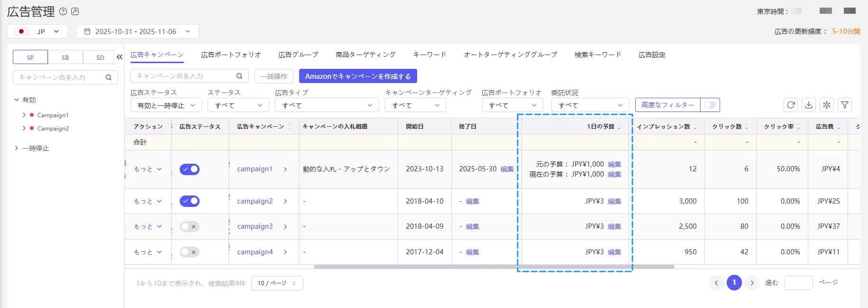Open the ステータス dropdown
Image resolution: width=868 pixels, height=308 pixels.
point(238,105)
